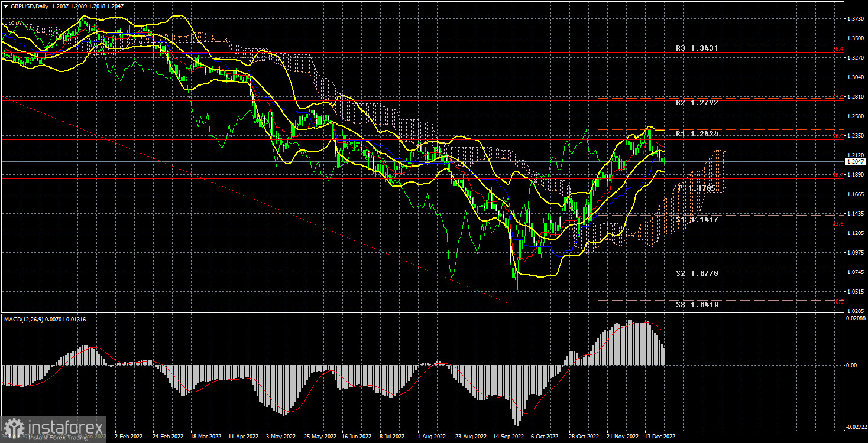Click the 1.0285 price axis value

pyautogui.click(x=856, y=311)
